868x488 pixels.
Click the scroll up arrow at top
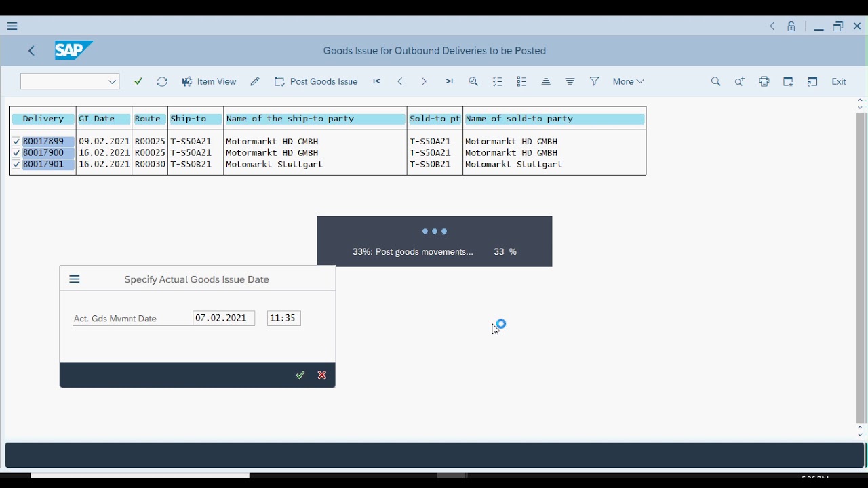pos(861,100)
